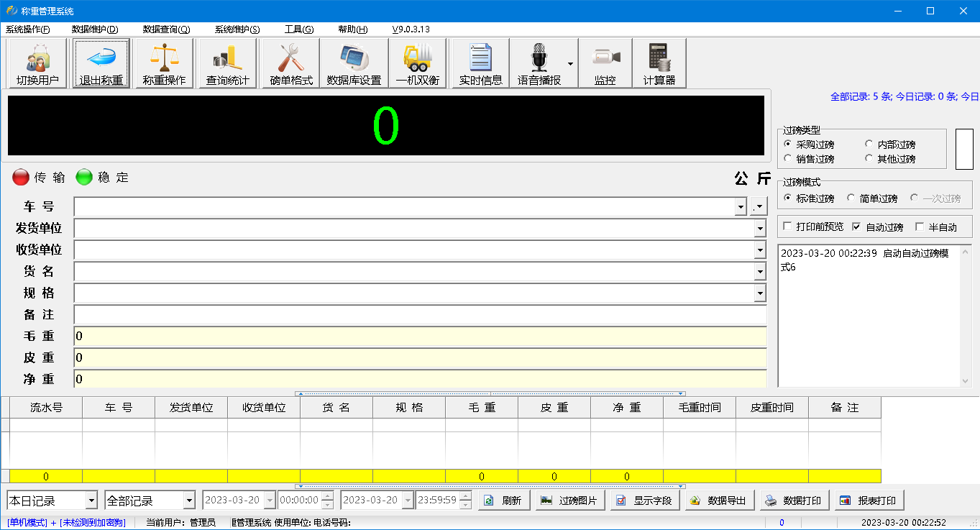Expand the 收货单位 dropdown arrow

point(760,250)
